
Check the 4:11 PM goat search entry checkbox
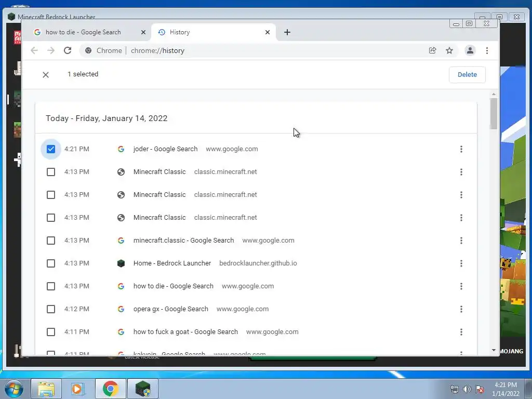pyautogui.click(x=51, y=332)
